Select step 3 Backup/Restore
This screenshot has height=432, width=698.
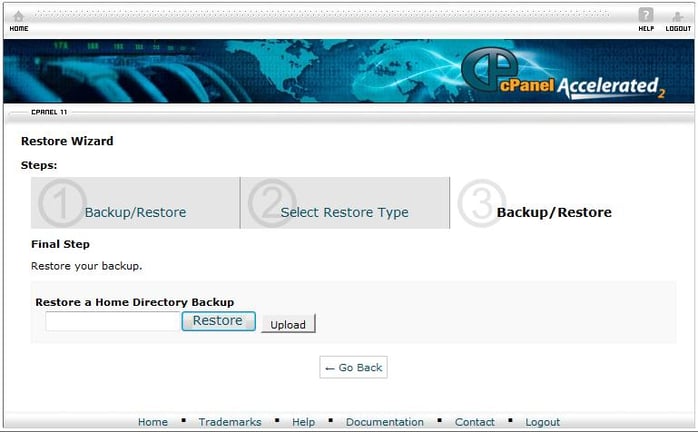pos(554,212)
